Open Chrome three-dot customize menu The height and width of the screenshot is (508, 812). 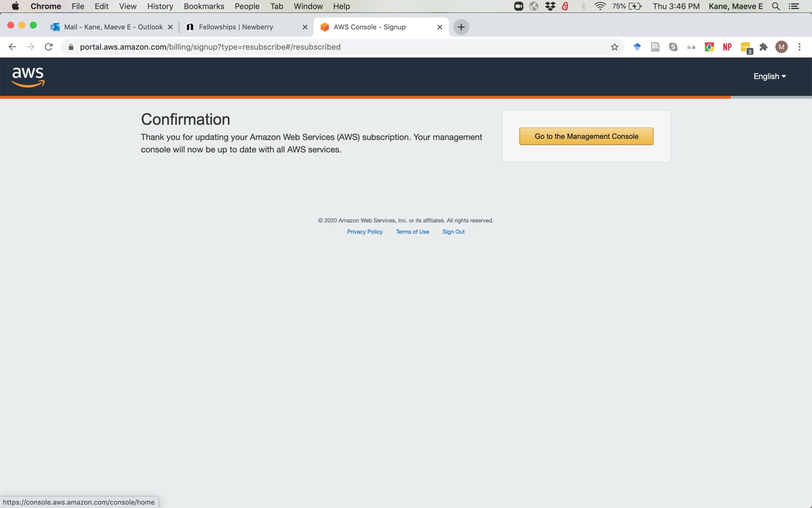click(x=800, y=47)
